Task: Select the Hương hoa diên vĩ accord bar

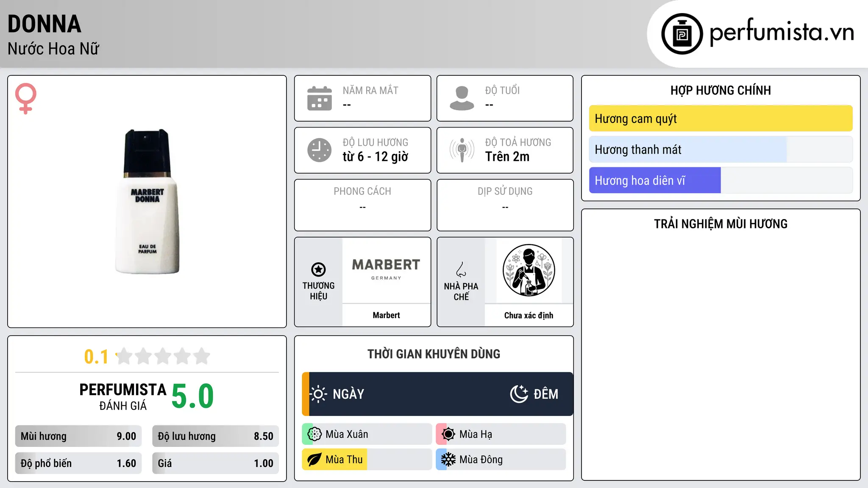Action: (x=721, y=180)
